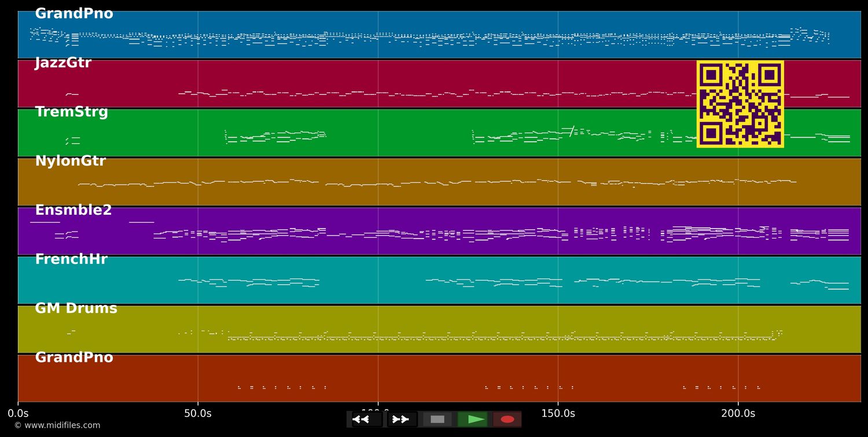Screen dimensions: 868x437
Task: Select the JazzGtr track label
Action: tap(63, 63)
